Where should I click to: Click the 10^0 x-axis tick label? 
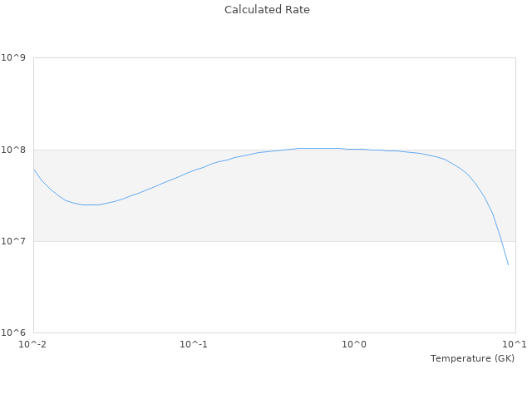(355, 344)
